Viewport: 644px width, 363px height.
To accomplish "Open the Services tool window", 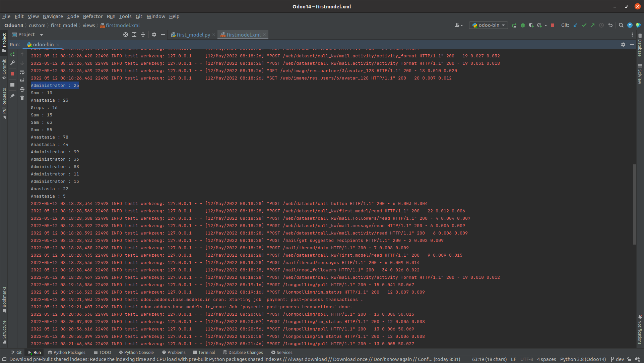I will tap(282, 353).
